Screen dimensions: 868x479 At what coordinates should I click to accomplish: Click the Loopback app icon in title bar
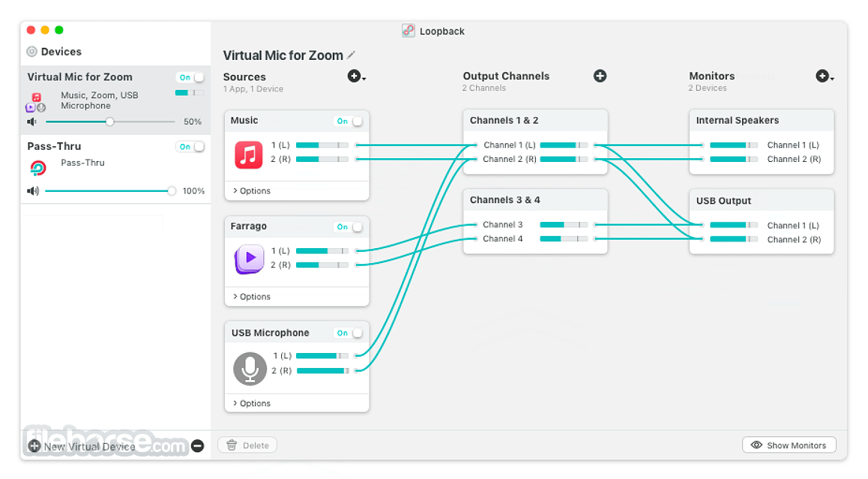click(x=409, y=31)
